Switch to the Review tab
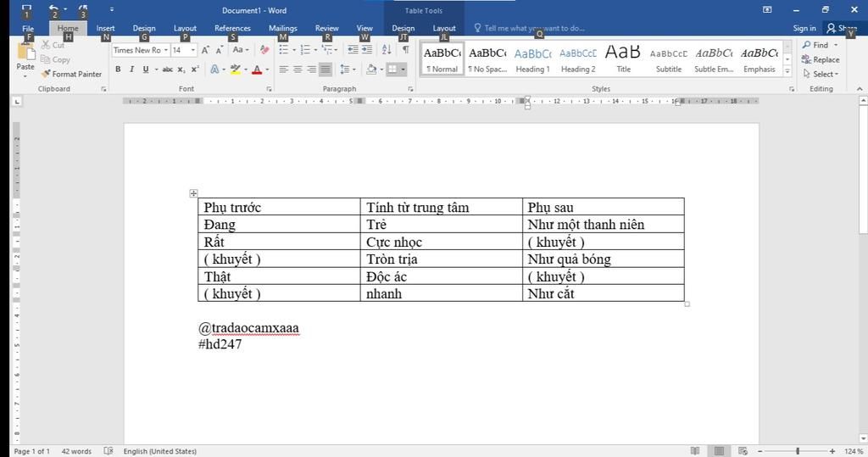Screen dimensions: 868x457 point(326,28)
